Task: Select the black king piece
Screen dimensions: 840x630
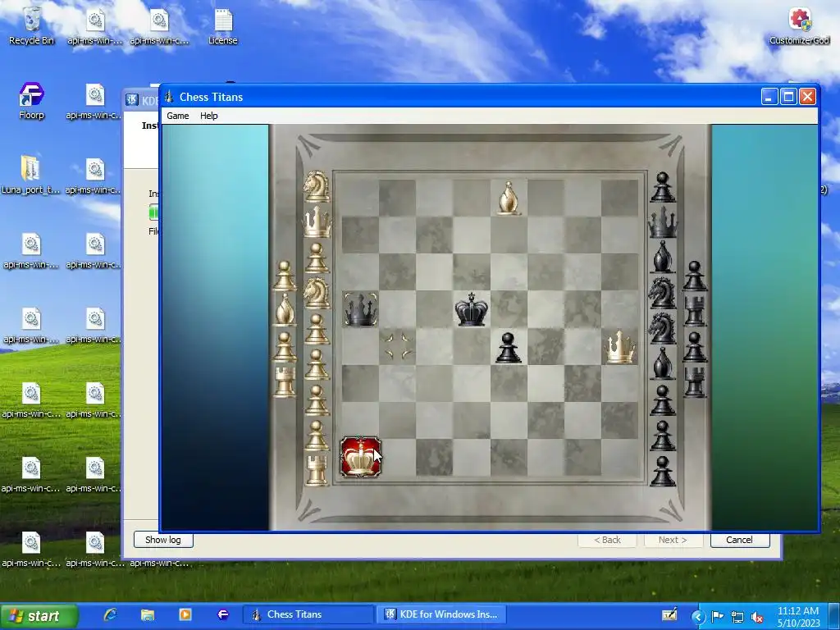Action: point(471,309)
